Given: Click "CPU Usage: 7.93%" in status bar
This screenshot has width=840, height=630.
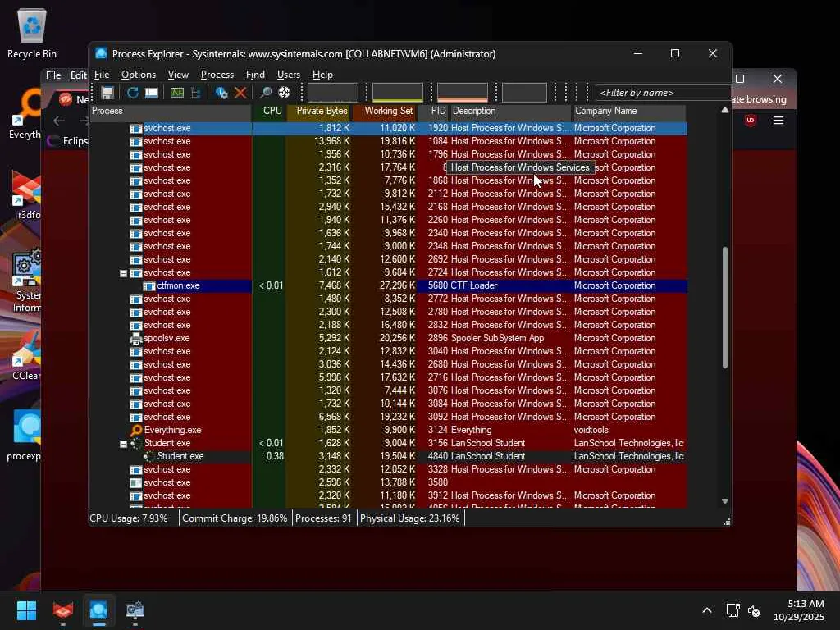Looking at the screenshot, I should click(129, 518).
